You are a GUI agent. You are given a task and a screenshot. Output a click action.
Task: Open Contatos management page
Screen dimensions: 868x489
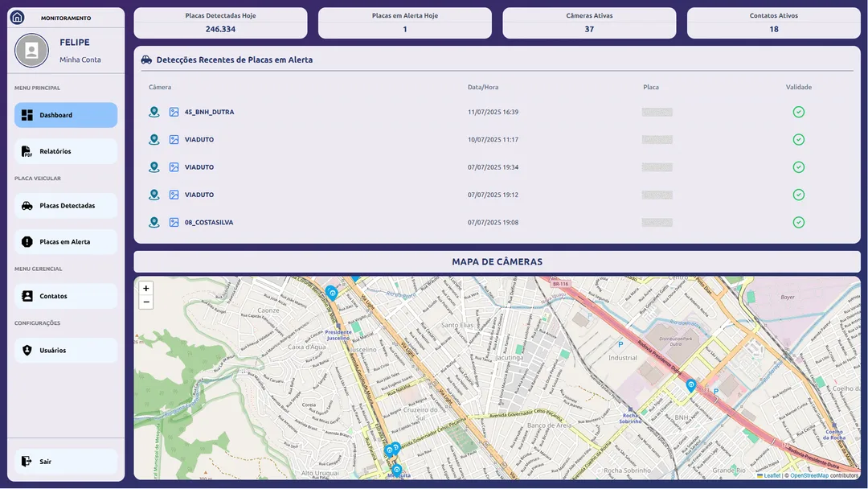[x=66, y=296]
